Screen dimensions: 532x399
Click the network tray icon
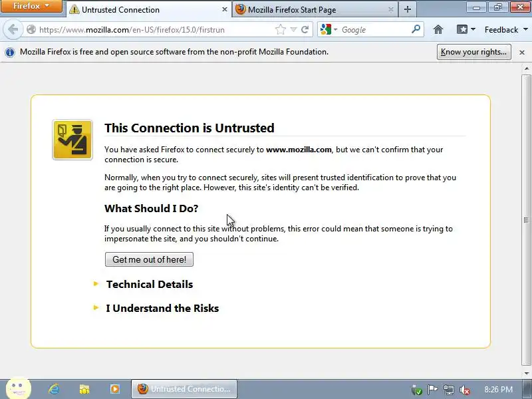[448, 390]
